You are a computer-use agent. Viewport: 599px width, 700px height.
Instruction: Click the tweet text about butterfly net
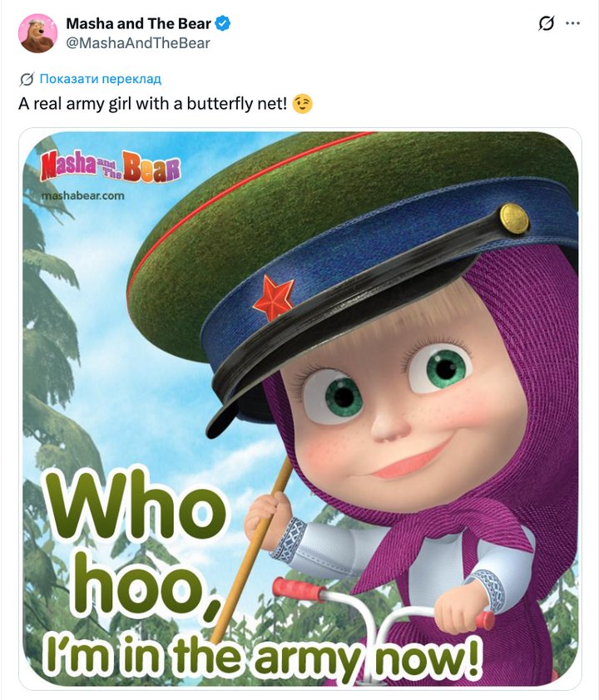[152, 104]
